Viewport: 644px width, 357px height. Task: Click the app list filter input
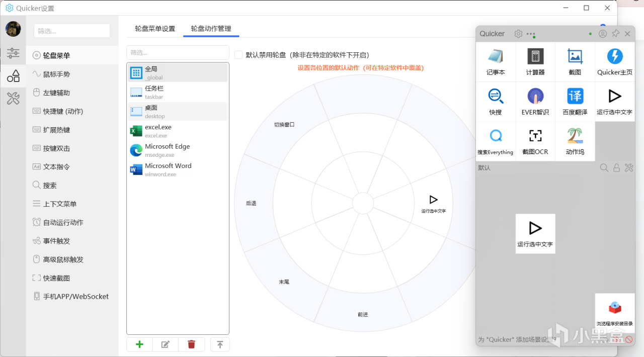178,52
